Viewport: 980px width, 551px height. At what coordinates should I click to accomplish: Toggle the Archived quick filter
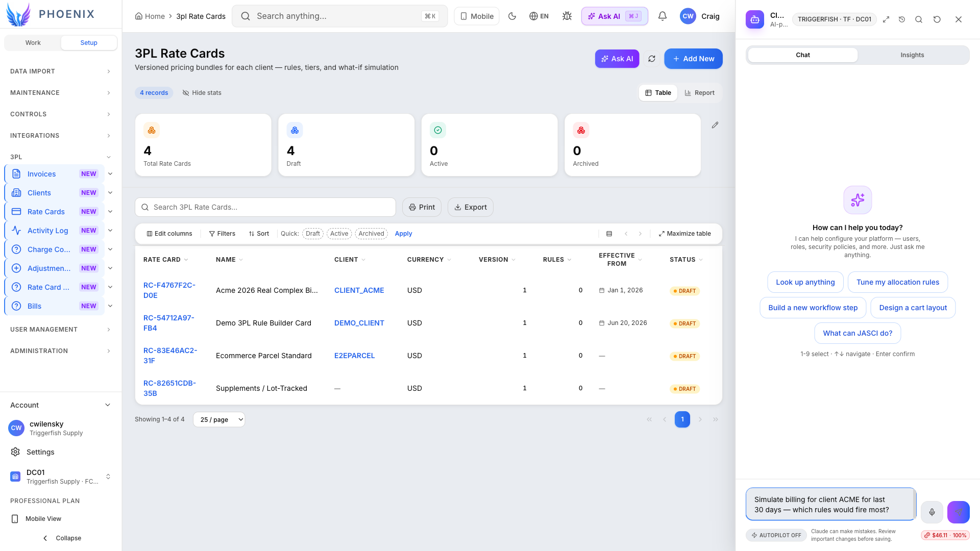pyautogui.click(x=371, y=234)
